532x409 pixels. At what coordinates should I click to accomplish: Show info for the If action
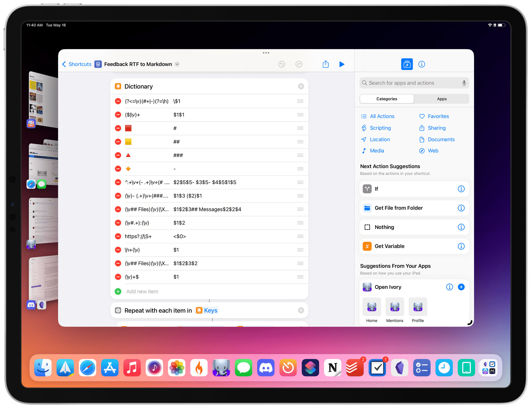[461, 189]
